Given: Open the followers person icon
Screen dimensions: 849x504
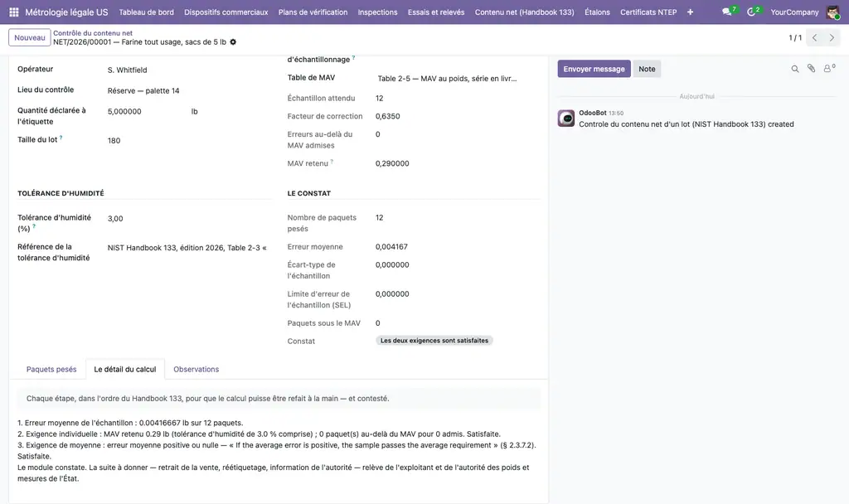Looking at the screenshot, I should pyautogui.click(x=828, y=68).
